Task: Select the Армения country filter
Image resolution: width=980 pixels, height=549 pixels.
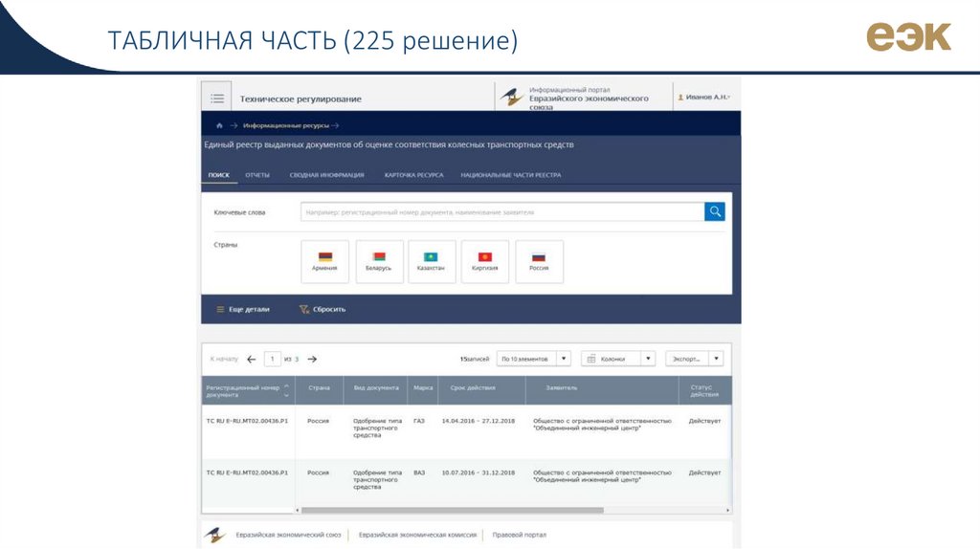Action: (x=324, y=261)
